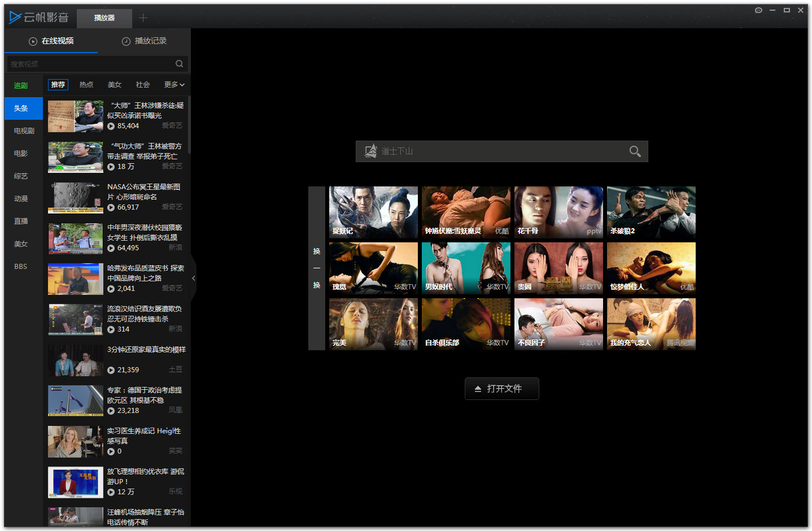
Task: Click the 打开文件 button
Action: 502,389
